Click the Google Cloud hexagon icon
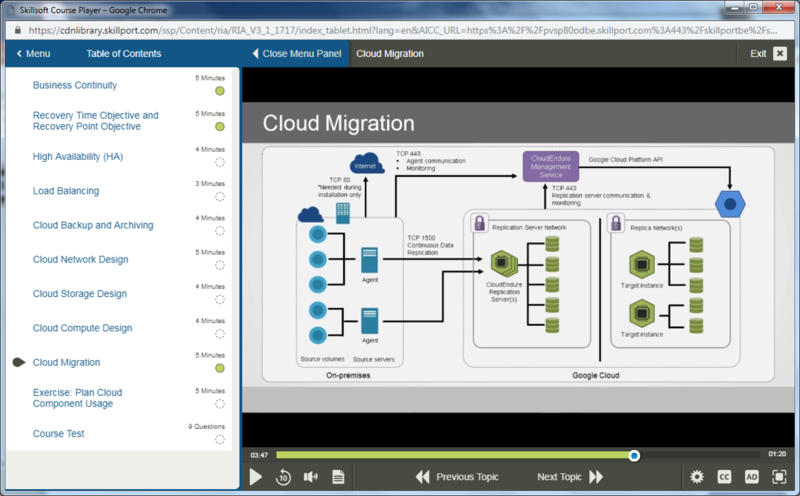This screenshot has height=496, width=800. point(730,204)
